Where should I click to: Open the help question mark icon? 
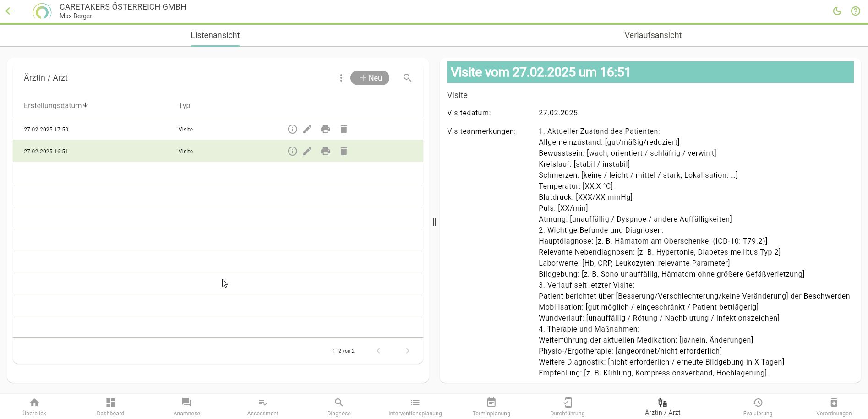(855, 11)
